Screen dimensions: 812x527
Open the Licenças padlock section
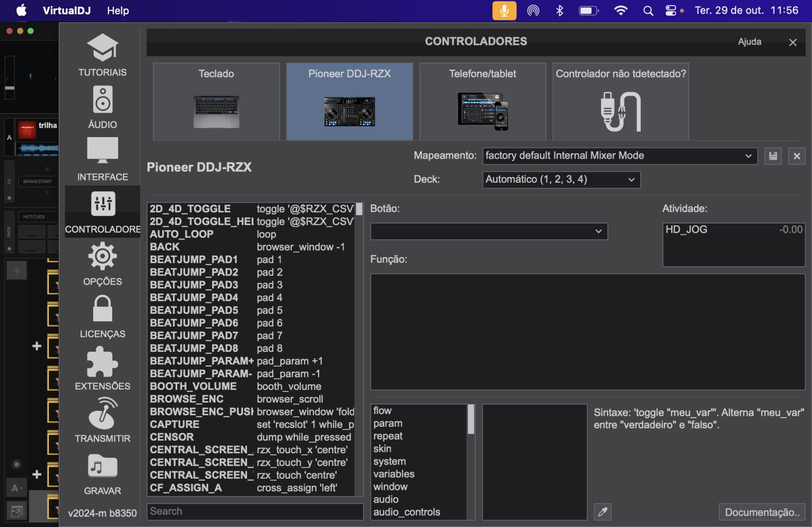pyautogui.click(x=102, y=317)
